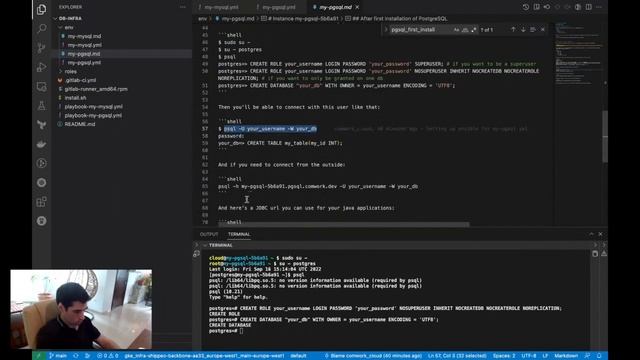The image size is (640, 360).
Task: Open the Remote Explorer view
Action: click(x=41, y=87)
